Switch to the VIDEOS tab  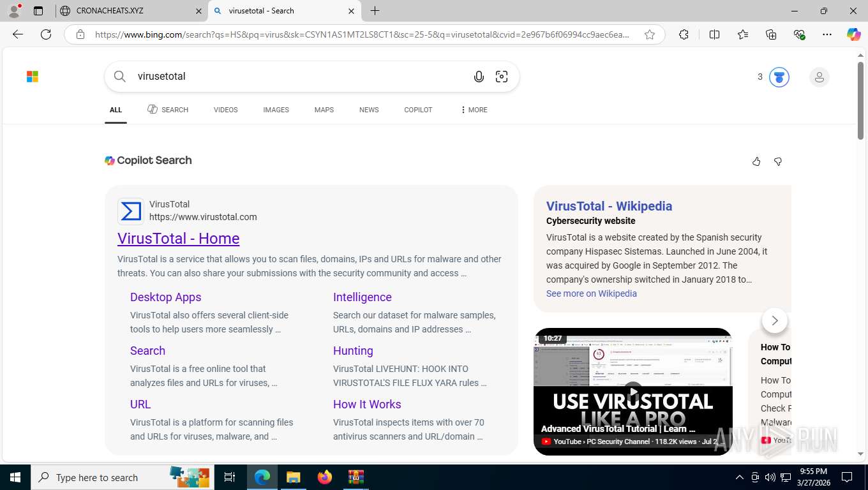point(225,110)
